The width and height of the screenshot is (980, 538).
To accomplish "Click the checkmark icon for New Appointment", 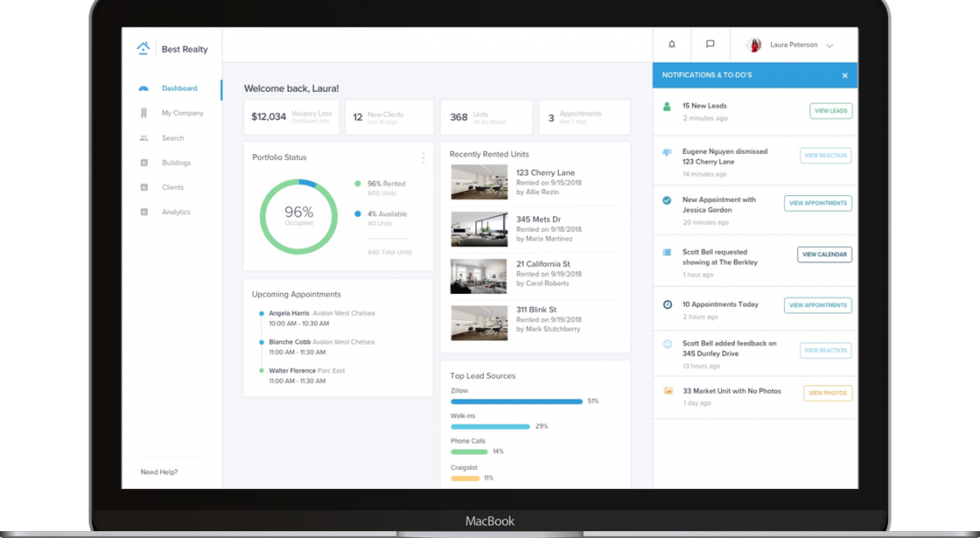I will 667,200.
